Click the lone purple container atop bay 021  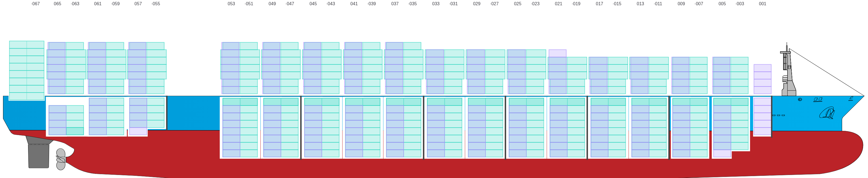coord(557,53)
